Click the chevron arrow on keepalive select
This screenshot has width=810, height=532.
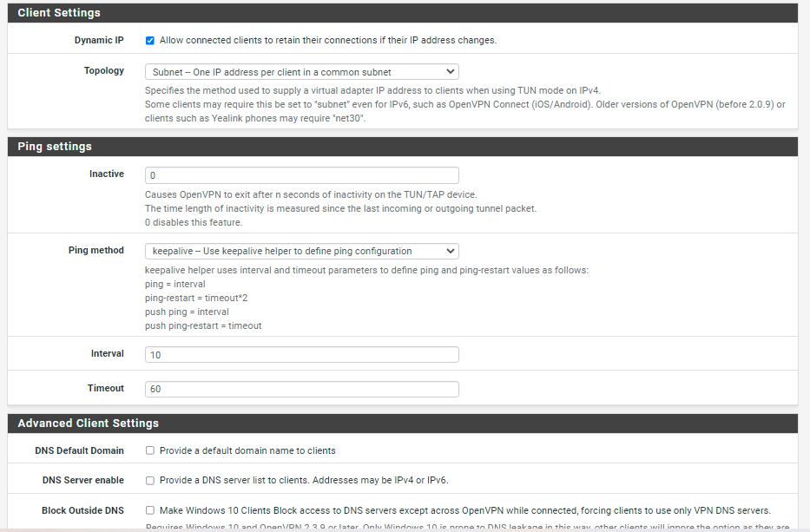(x=451, y=251)
